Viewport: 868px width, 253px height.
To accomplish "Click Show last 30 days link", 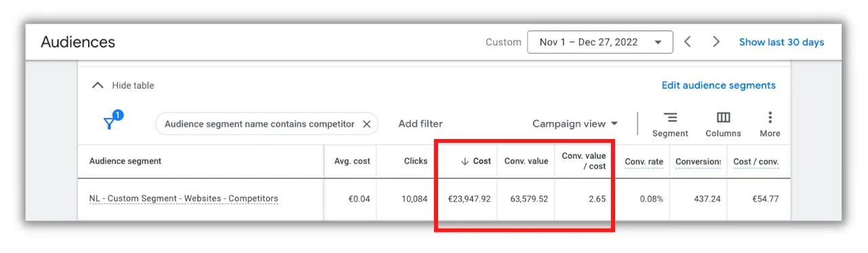I will [781, 42].
